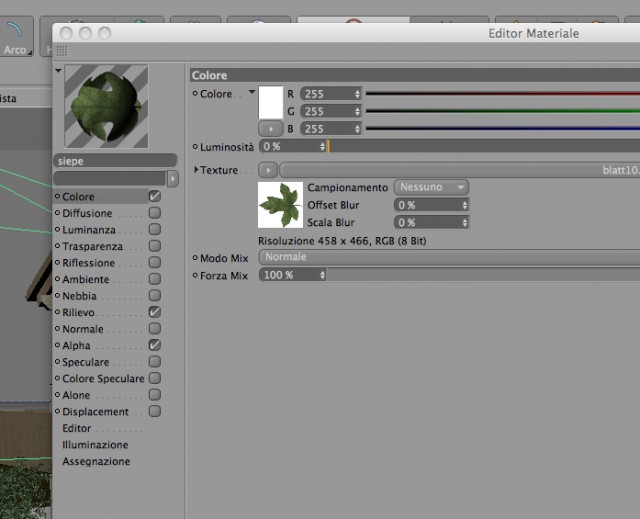This screenshot has width=640, height=519.
Task: Disable the Rilievo channel checkbox
Action: (155, 312)
